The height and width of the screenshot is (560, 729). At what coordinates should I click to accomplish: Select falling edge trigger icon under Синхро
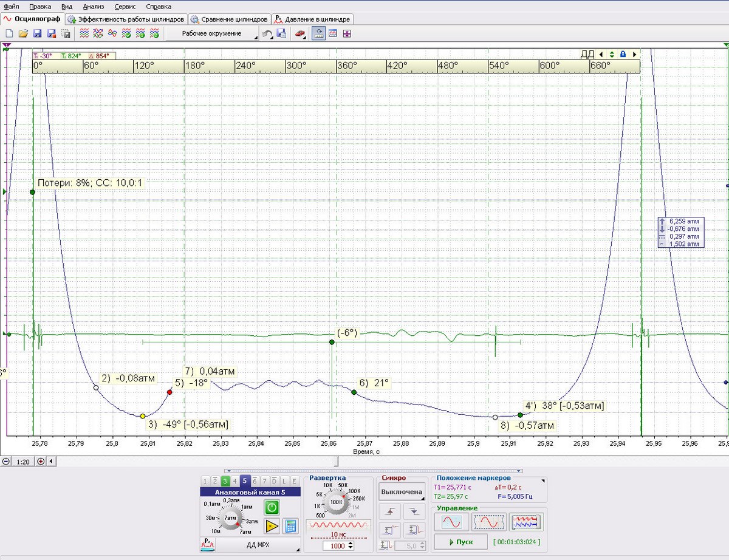(x=415, y=511)
